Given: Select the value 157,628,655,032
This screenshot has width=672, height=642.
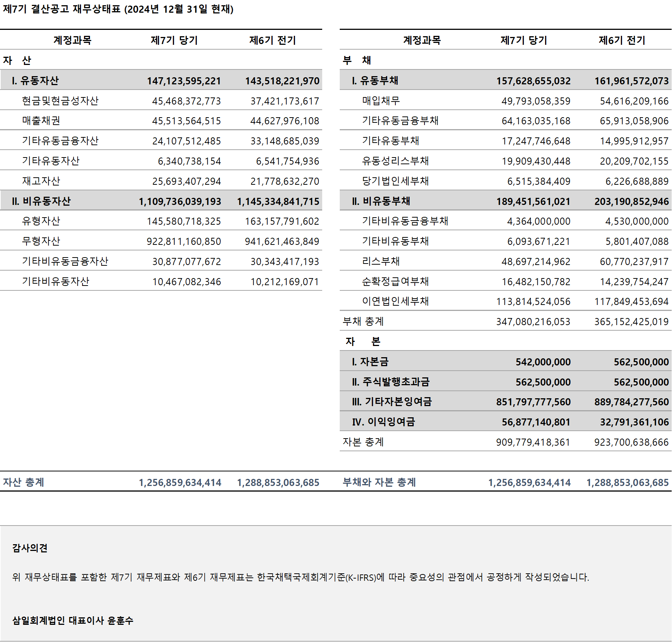Looking at the screenshot, I should click(533, 81).
